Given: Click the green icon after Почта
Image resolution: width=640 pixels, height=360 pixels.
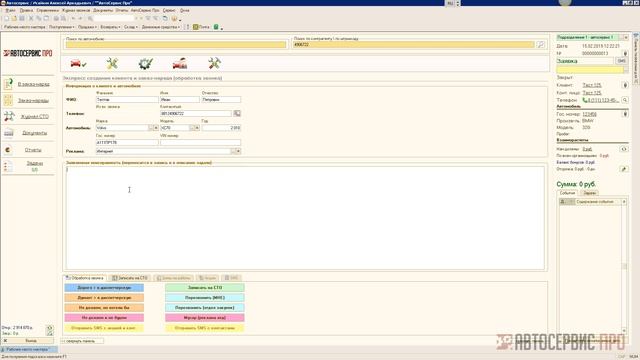Looking at the screenshot, I should tap(216, 27).
